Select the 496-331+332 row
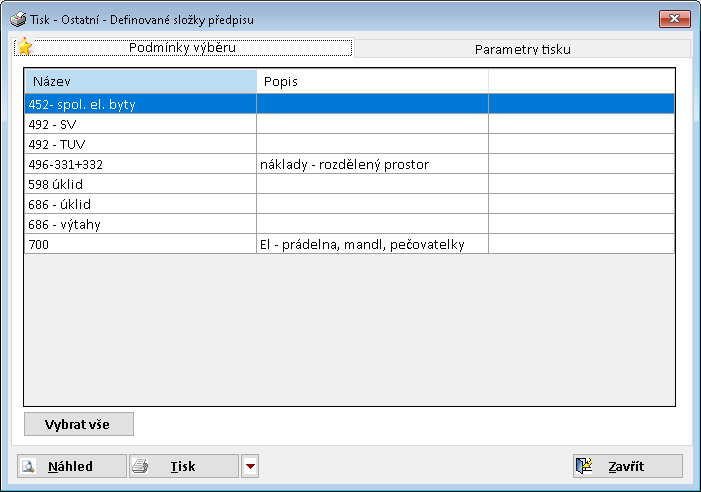 (x=140, y=164)
